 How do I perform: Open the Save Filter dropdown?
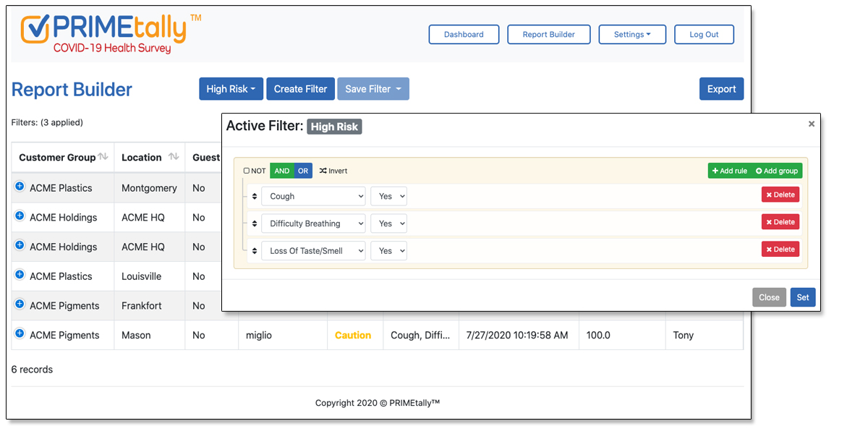373,89
